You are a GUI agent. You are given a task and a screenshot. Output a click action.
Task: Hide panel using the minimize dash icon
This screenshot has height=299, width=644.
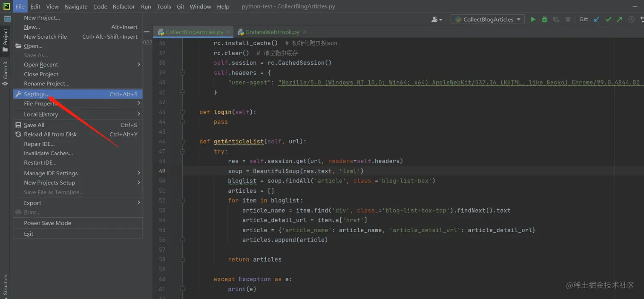click(x=147, y=32)
